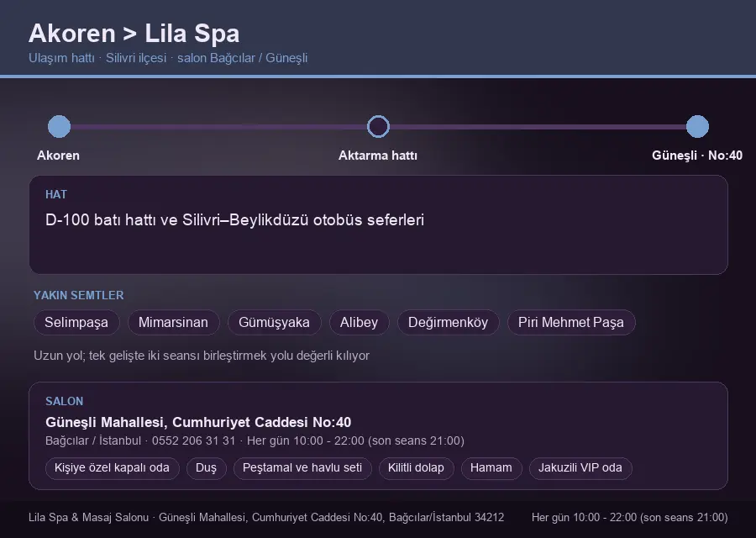Click the Aktarma hattı label
756x538 pixels.
tap(377, 156)
